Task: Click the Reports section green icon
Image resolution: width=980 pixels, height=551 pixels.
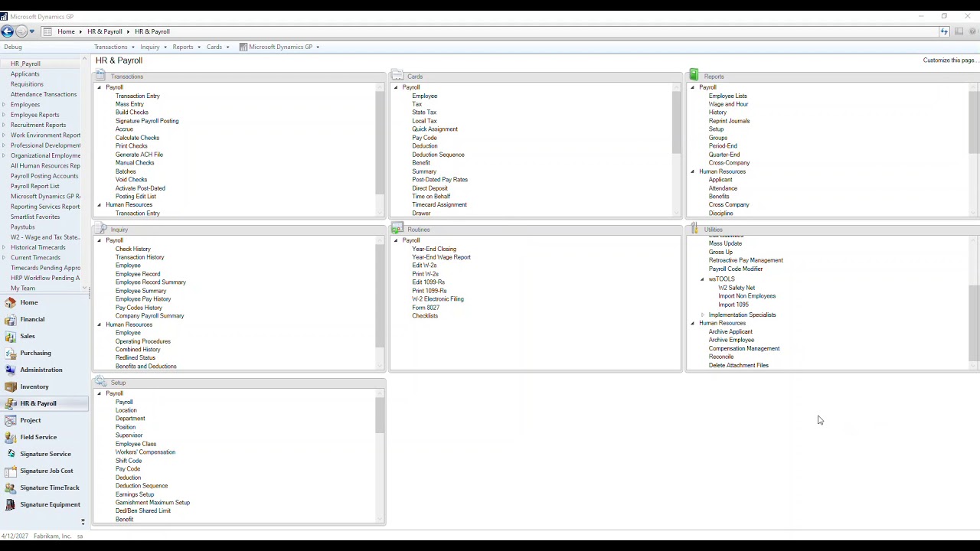Action: coord(694,74)
